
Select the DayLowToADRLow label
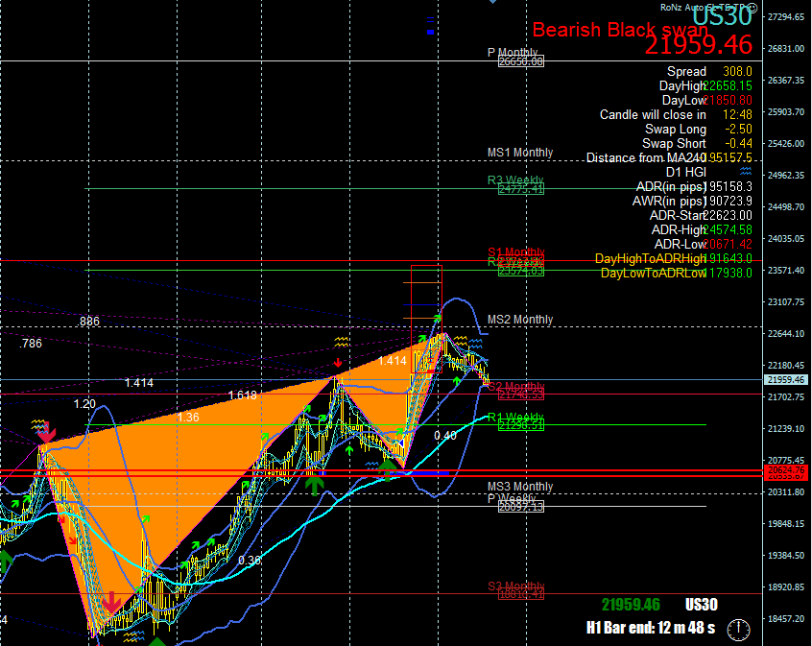(x=654, y=273)
